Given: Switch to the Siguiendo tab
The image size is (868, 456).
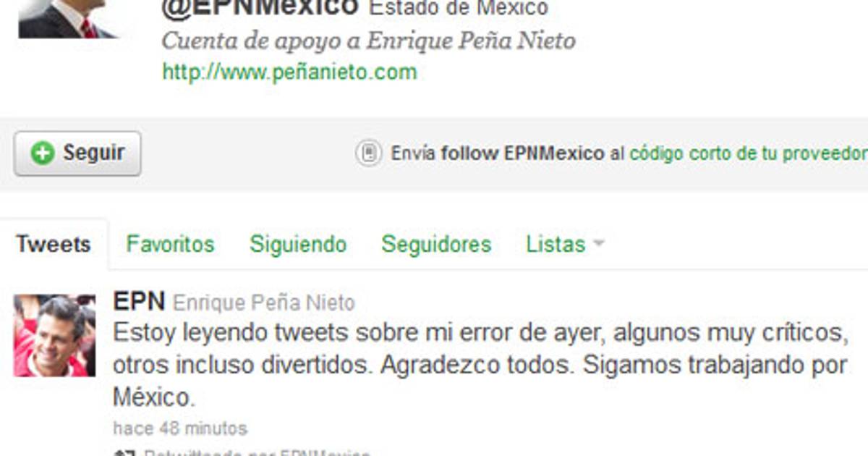Looking at the screenshot, I should 298,244.
